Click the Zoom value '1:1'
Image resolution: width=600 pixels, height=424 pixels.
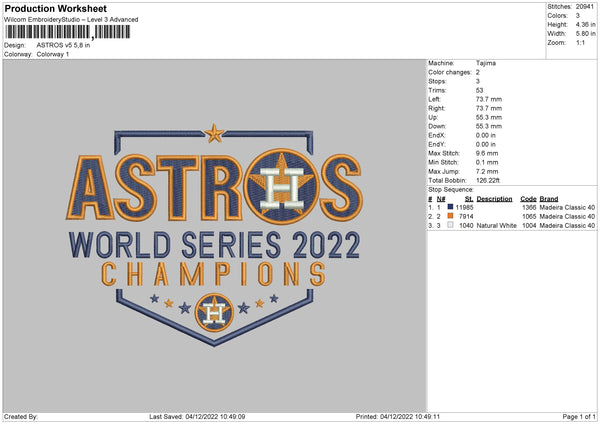(580, 42)
